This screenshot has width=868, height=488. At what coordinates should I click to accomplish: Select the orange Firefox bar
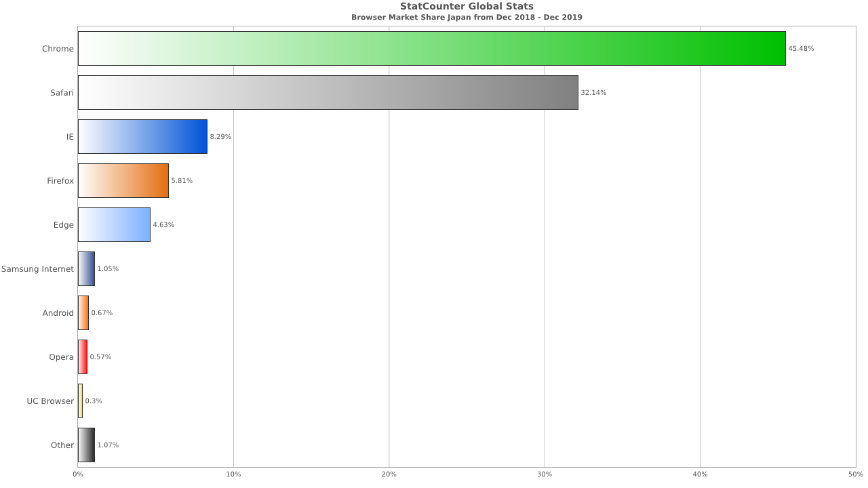click(x=123, y=180)
